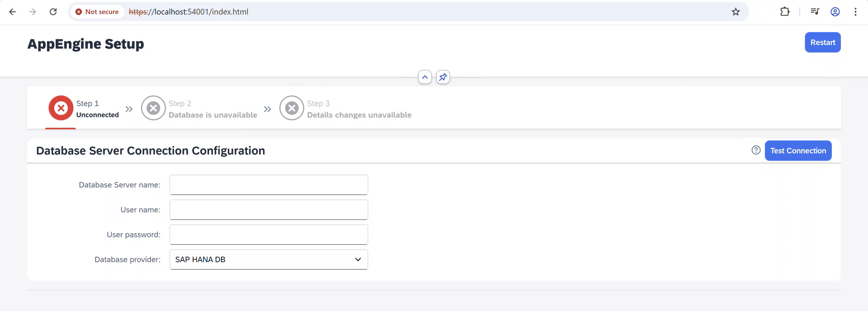Click the Step 1 Unconnected status icon
The width and height of the screenshot is (868, 311).
61,108
